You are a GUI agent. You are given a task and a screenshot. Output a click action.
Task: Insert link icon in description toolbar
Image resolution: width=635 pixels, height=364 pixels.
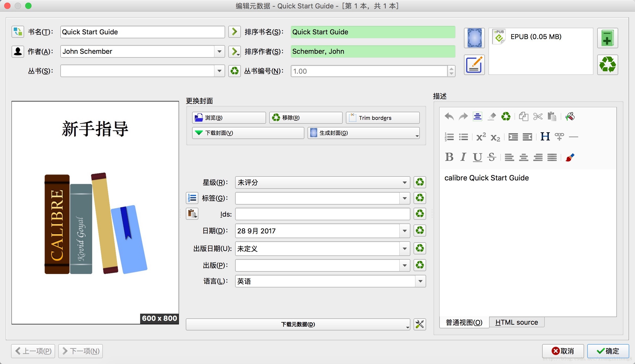(x=559, y=137)
